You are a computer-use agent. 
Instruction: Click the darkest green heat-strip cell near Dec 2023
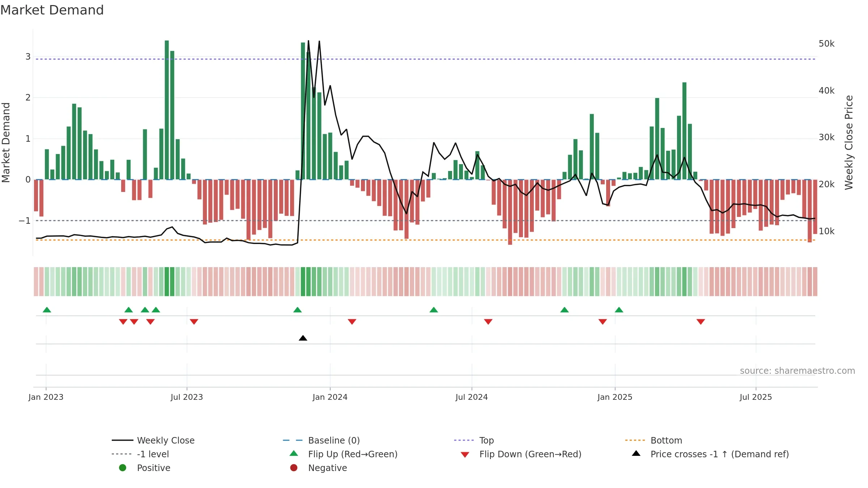[x=303, y=282]
